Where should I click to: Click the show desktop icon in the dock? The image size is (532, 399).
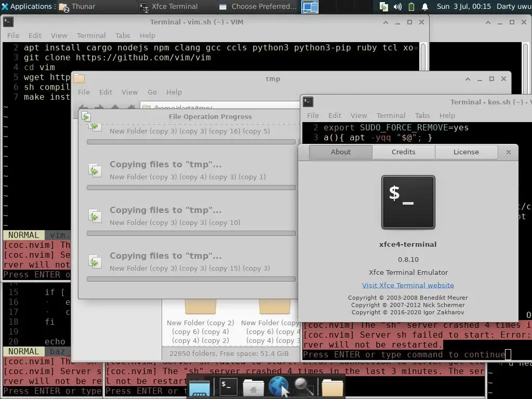click(199, 388)
